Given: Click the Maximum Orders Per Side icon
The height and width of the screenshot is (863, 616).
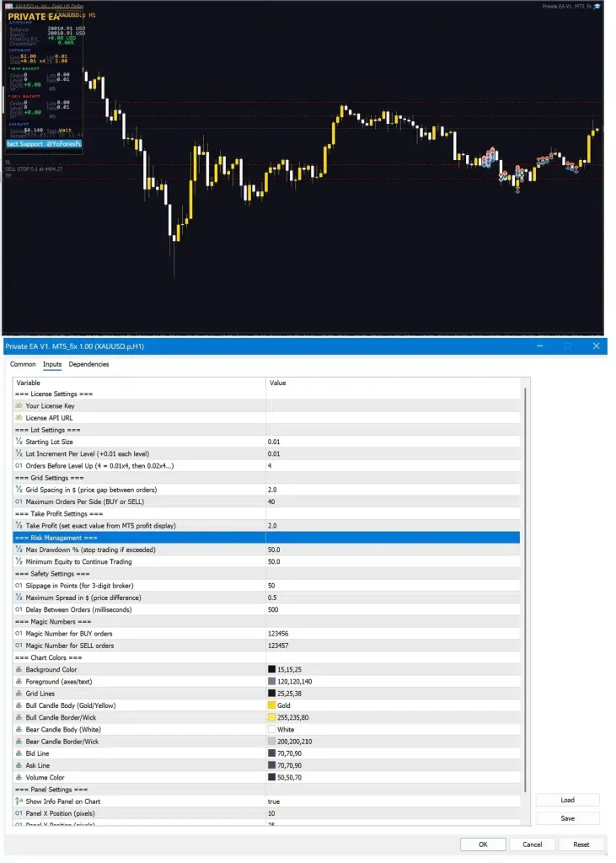Looking at the screenshot, I should click(x=19, y=502).
